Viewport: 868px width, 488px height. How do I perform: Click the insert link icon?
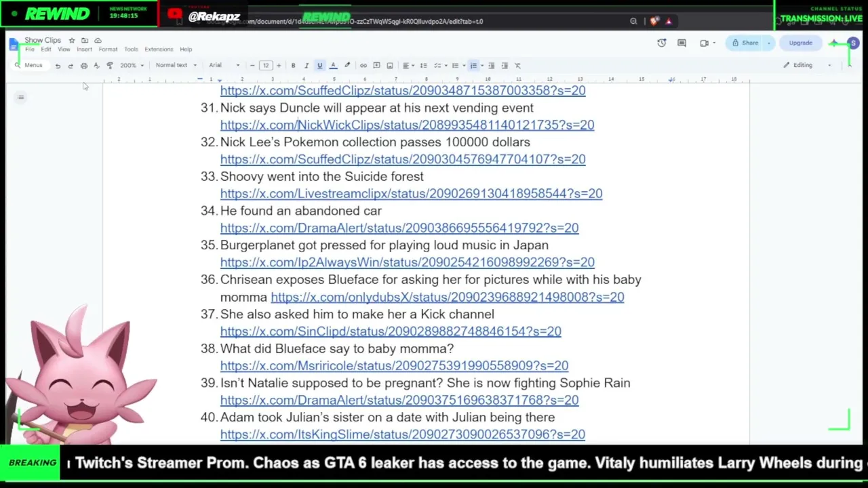point(363,66)
